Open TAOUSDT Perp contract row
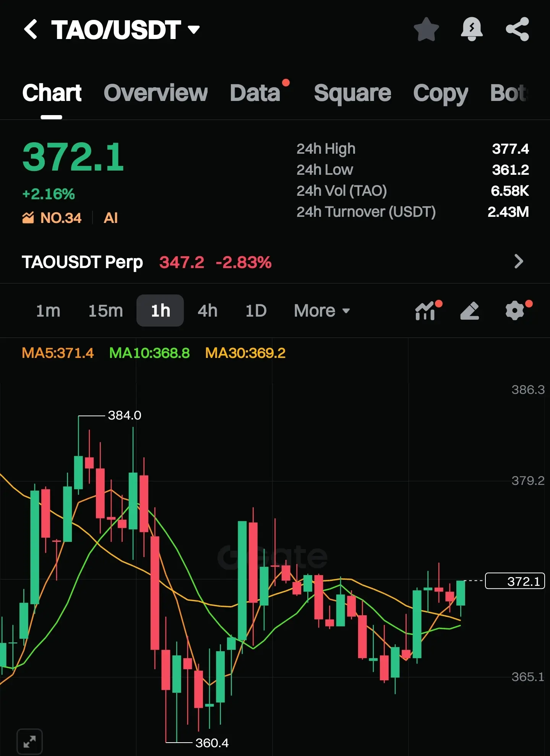This screenshot has width=550, height=756. (x=275, y=262)
